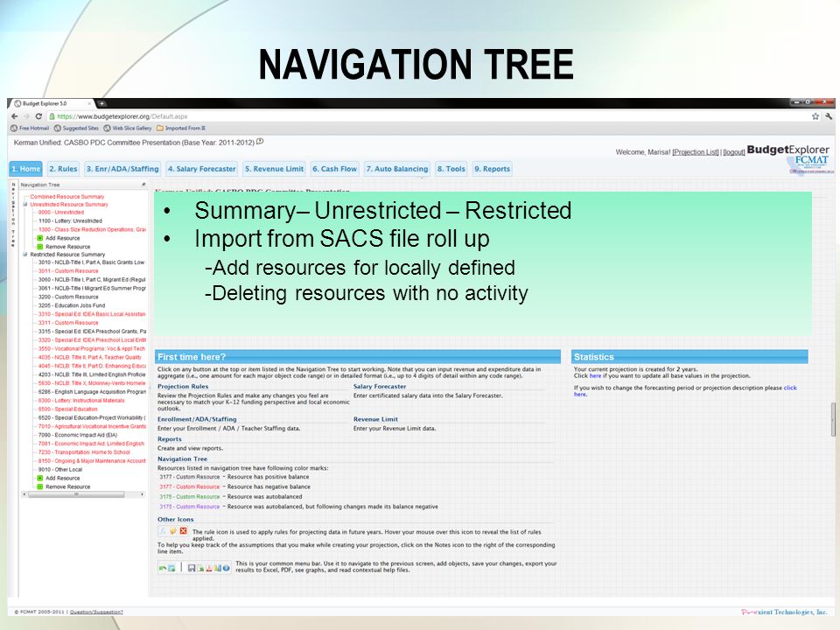The height and width of the screenshot is (630, 840).
Task: Collapse Restricted Resource Summary node
Action: 24,255
